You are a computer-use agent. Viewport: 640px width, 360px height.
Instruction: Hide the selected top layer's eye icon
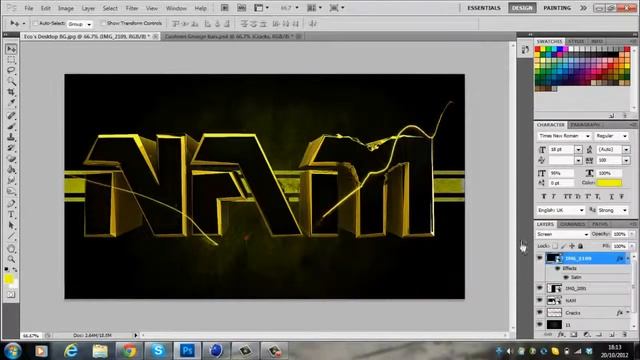tap(540, 258)
